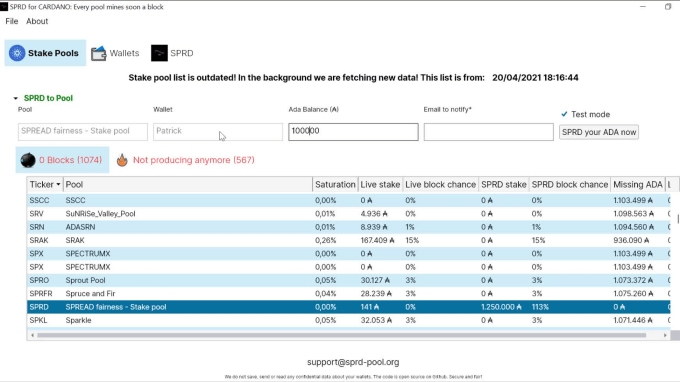Sort by Pool column header
This screenshot has width=680, height=382.
coord(188,185)
